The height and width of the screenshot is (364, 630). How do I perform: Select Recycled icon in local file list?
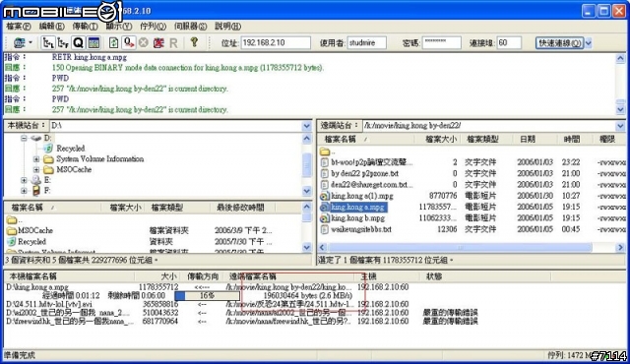pyautogui.click(x=11, y=242)
